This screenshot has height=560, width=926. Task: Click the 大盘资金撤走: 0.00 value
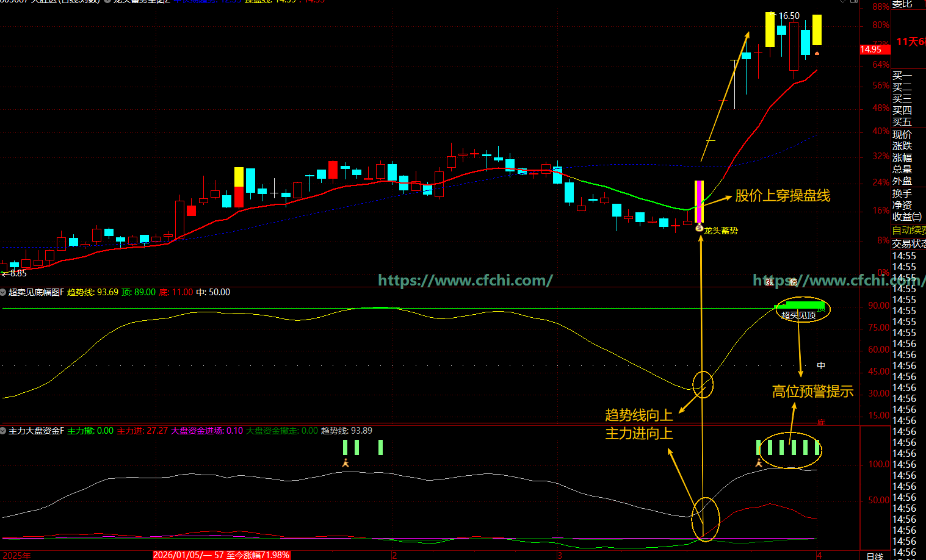tap(282, 431)
